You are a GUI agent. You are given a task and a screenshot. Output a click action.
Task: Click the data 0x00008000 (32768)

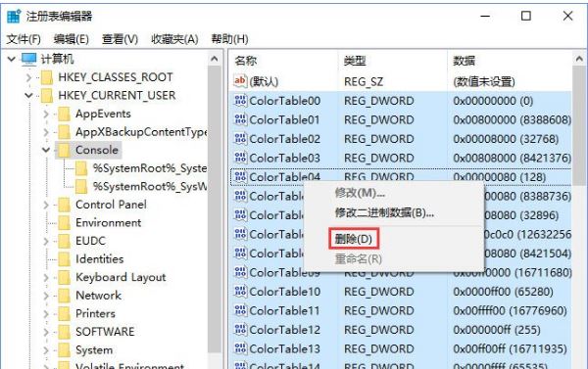506,139
